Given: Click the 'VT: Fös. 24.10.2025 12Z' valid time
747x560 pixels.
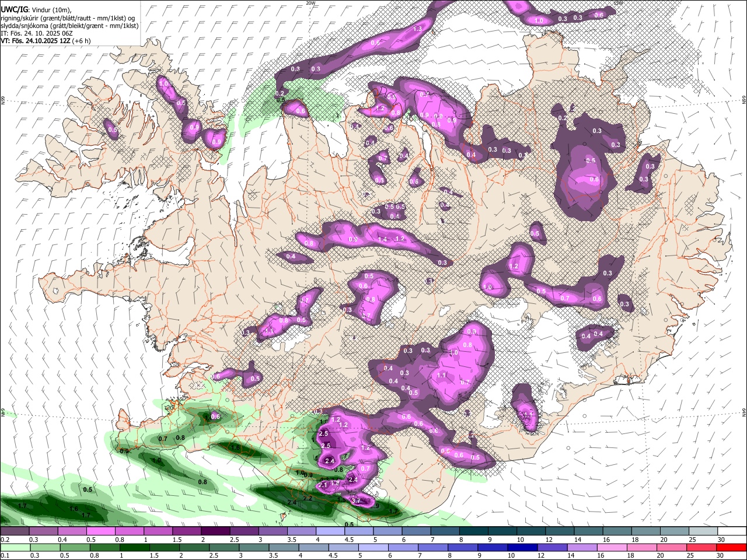Looking at the screenshot, I should coord(36,41).
